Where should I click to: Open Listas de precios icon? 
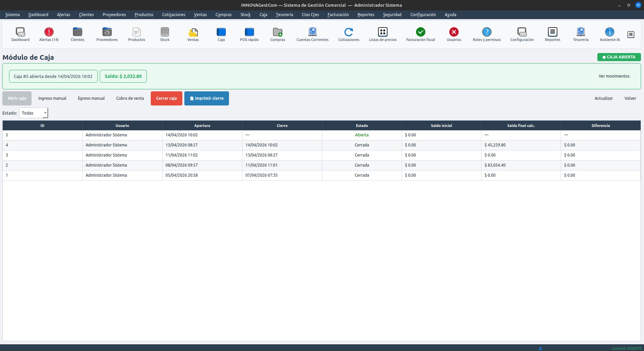(x=382, y=32)
